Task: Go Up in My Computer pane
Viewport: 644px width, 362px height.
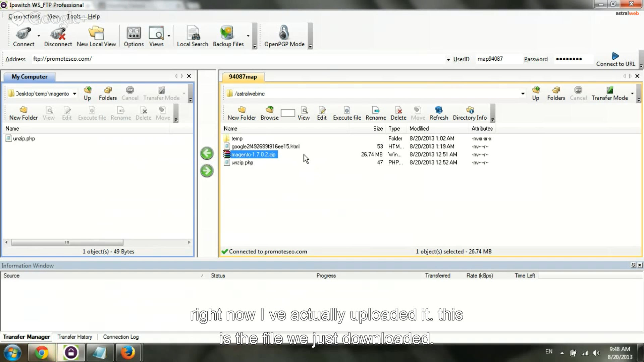Action: pyautogui.click(x=87, y=94)
